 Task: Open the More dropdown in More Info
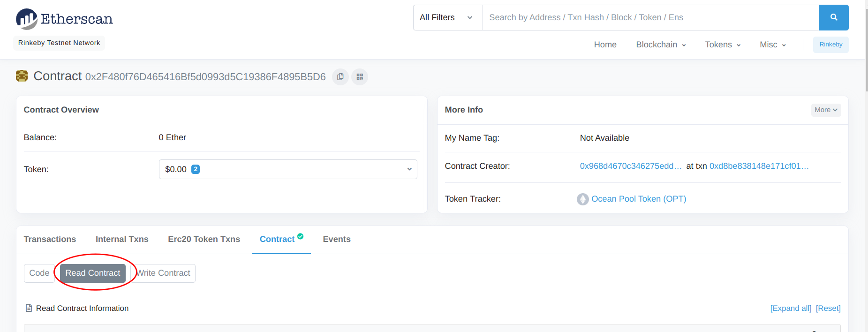826,110
